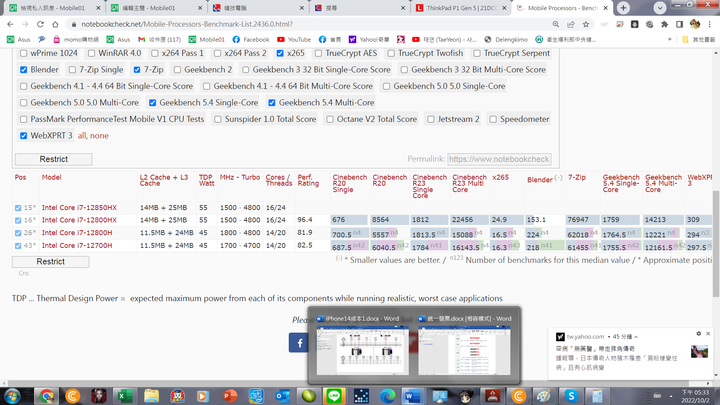
Task: Enable the WinRAR 4.0 checkbox
Action: click(91, 53)
